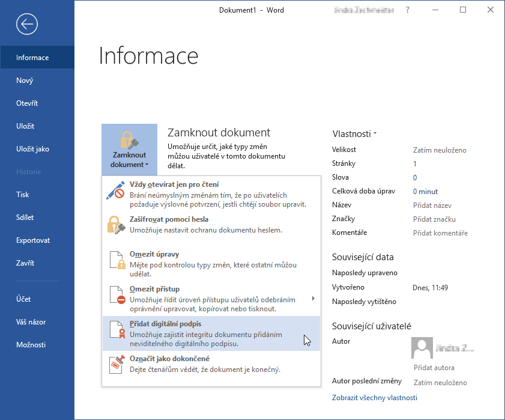Minimize the Word window
Viewport: 505px width, 420px height.
point(435,10)
